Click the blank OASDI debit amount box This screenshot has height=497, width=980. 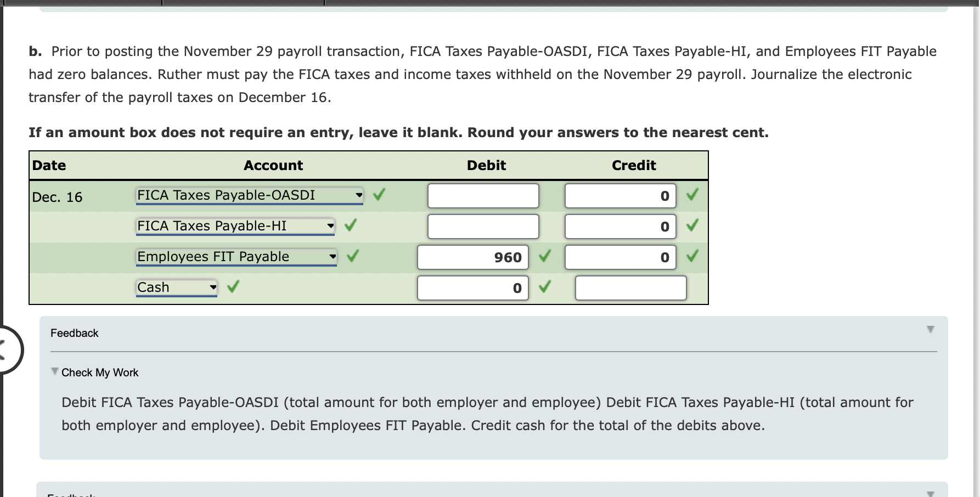(x=483, y=195)
